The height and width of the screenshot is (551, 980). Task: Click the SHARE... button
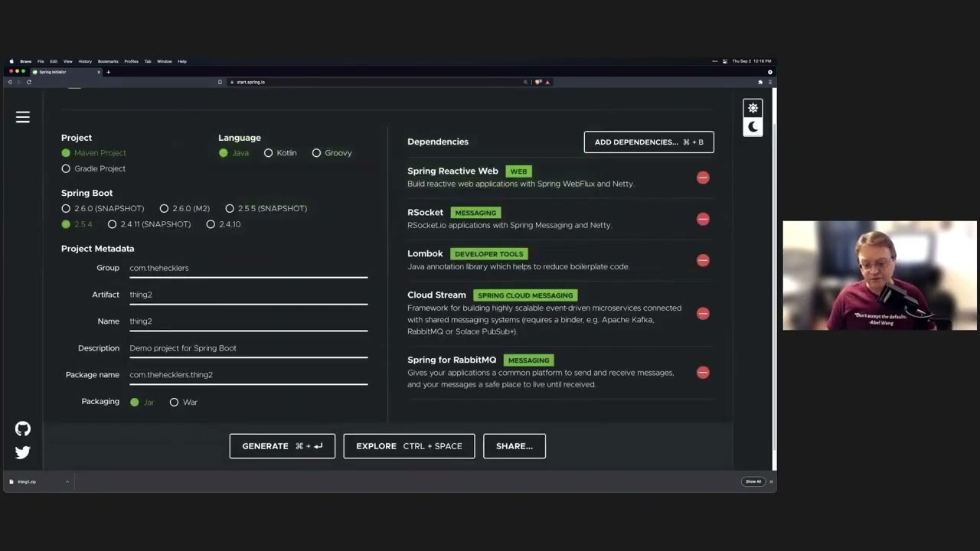pyautogui.click(x=514, y=446)
